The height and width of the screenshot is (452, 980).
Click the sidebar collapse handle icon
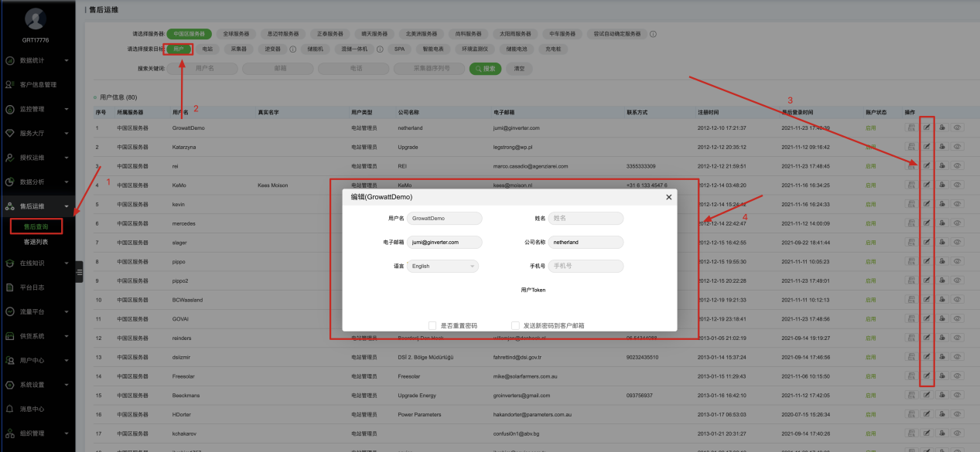79,272
